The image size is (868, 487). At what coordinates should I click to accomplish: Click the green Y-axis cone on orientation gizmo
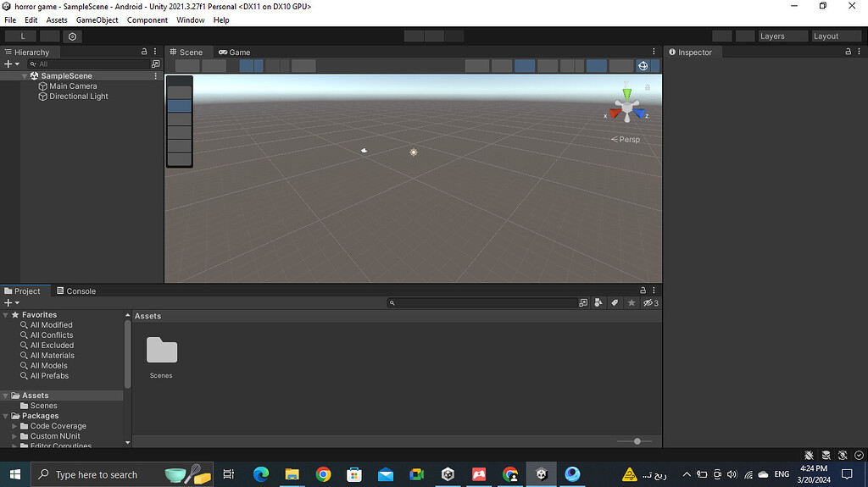point(626,93)
